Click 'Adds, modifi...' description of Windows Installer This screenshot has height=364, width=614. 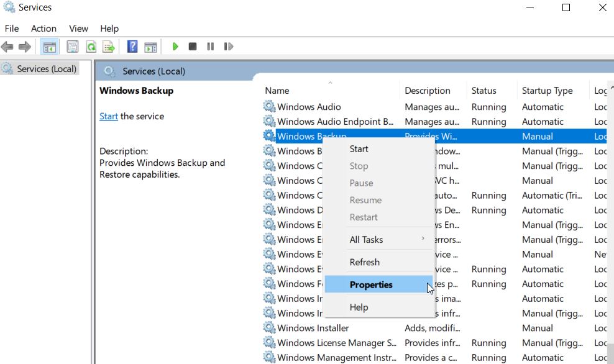pos(433,328)
